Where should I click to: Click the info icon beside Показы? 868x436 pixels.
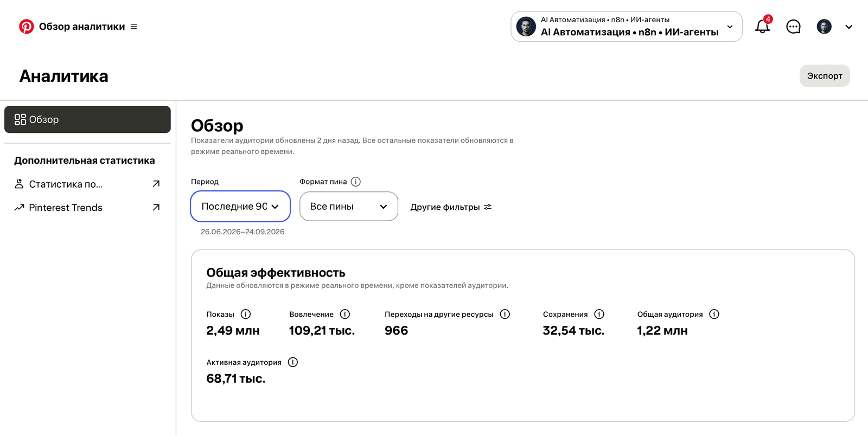[246, 314]
